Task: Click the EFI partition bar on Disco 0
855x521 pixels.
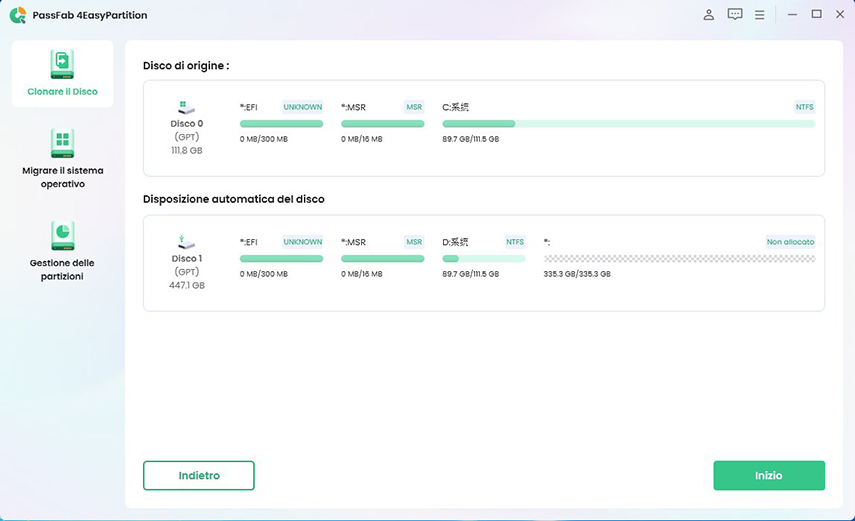Action: pos(281,124)
